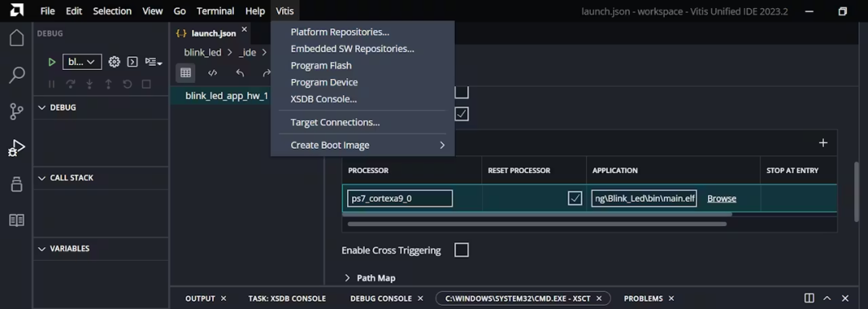Open the Run and Debug icon
868x309 pixels.
(x=17, y=148)
